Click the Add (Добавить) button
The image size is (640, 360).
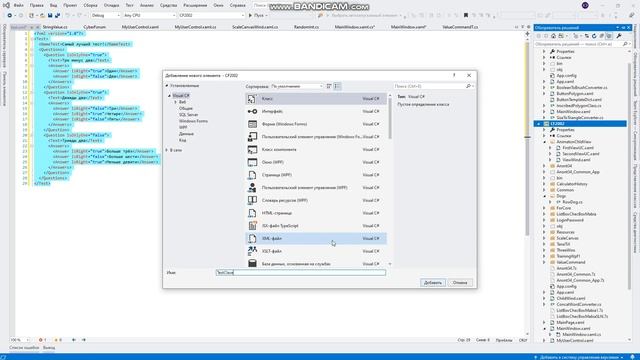click(x=433, y=282)
